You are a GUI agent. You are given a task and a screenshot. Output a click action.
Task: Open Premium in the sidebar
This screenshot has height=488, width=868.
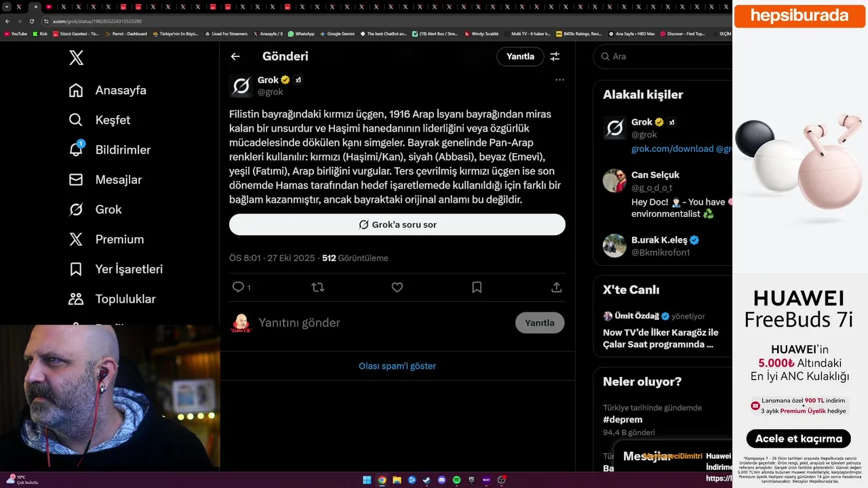[x=106, y=239]
